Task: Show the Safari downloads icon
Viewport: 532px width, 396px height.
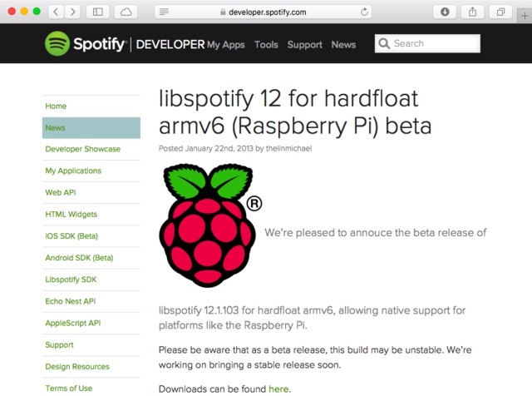Action: coord(445,12)
